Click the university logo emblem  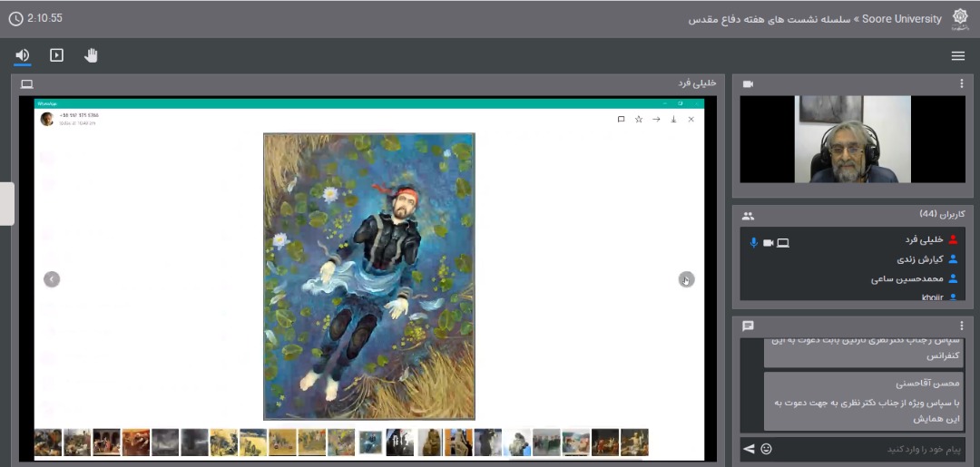click(959, 19)
